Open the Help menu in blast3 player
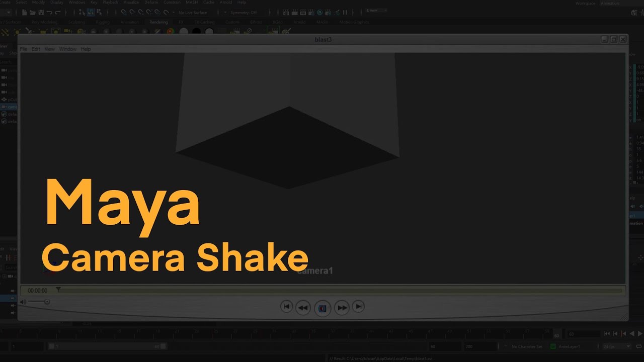Viewport: 644px width, 362px height. coord(86,49)
